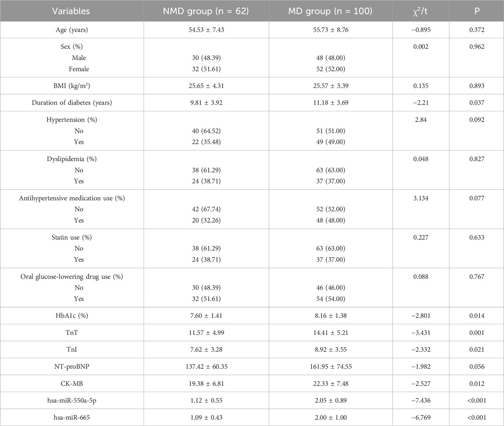Select the Dyslipidemia (%) row label
Screen dimensions: 504x426
point(72,158)
